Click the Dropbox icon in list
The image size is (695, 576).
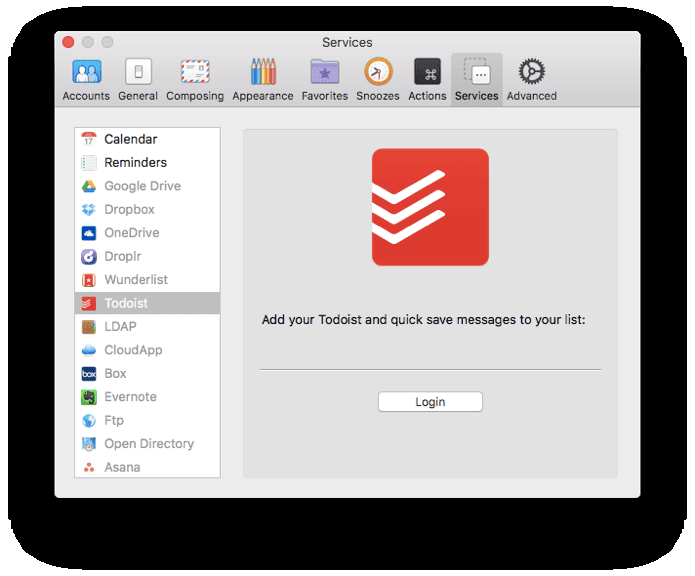pyautogui.click(x=89, y=210)
